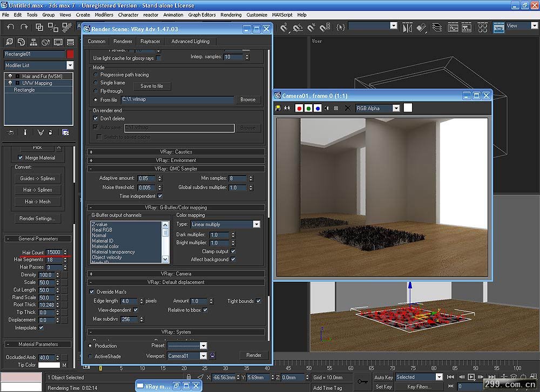The height and width of the screenshot is (392, 540).
Task: Click the Hair -> Mesh button
Action: (x=38, y=201)
